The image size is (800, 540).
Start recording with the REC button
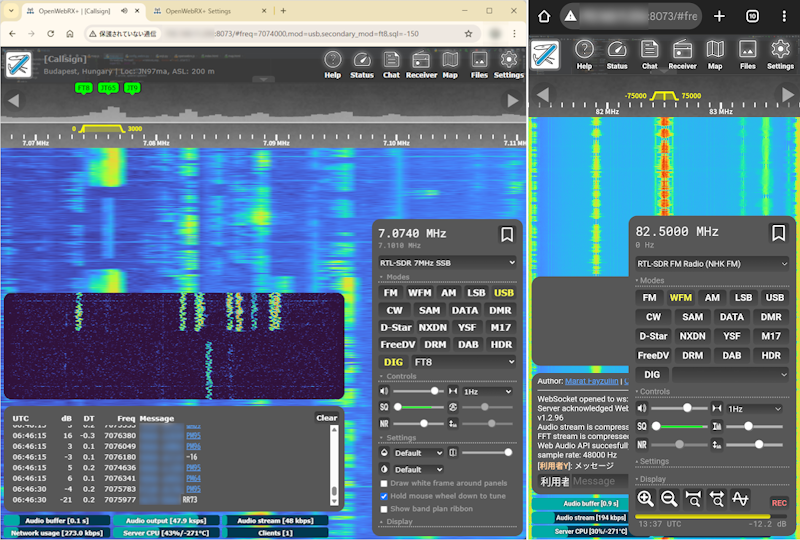779,502
